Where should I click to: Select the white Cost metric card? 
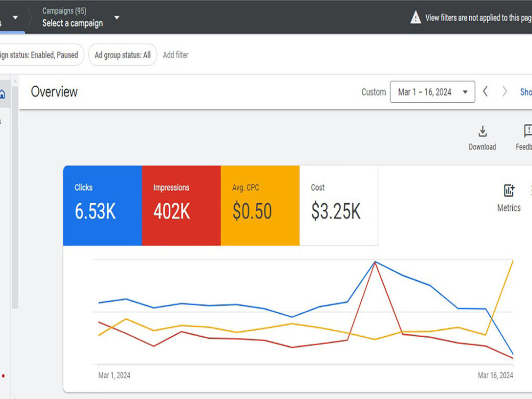(338, 205)
